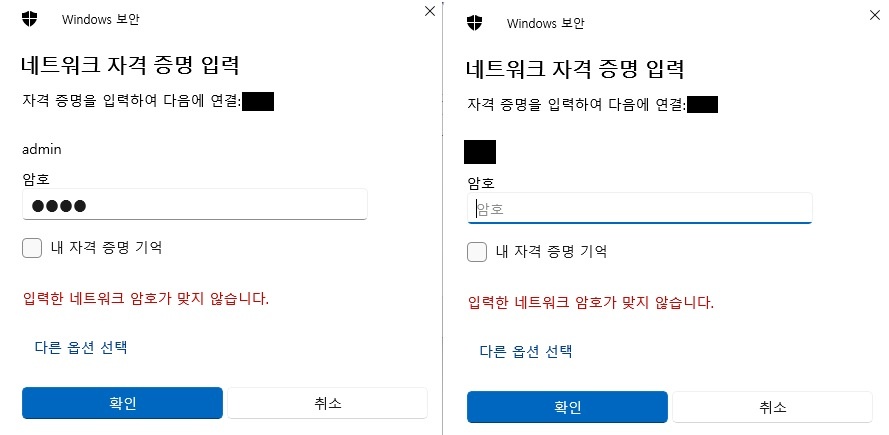The height and width of the screenshot is (435, 889).
Task: Click the blacked-out username in second dialog
Action: pos(480,152)
